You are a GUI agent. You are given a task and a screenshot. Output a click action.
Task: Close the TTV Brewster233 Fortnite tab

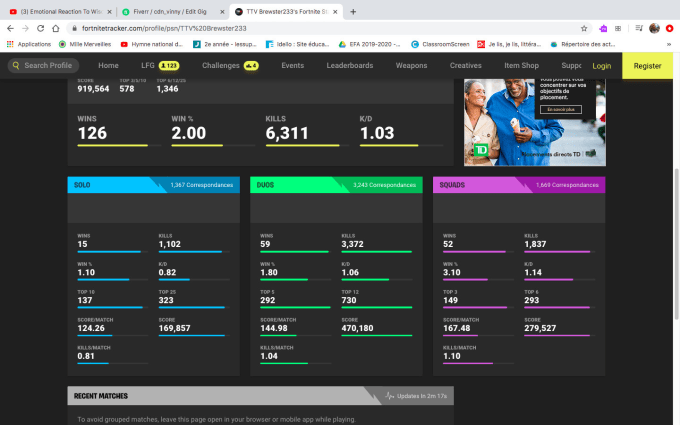coord(335,12)
